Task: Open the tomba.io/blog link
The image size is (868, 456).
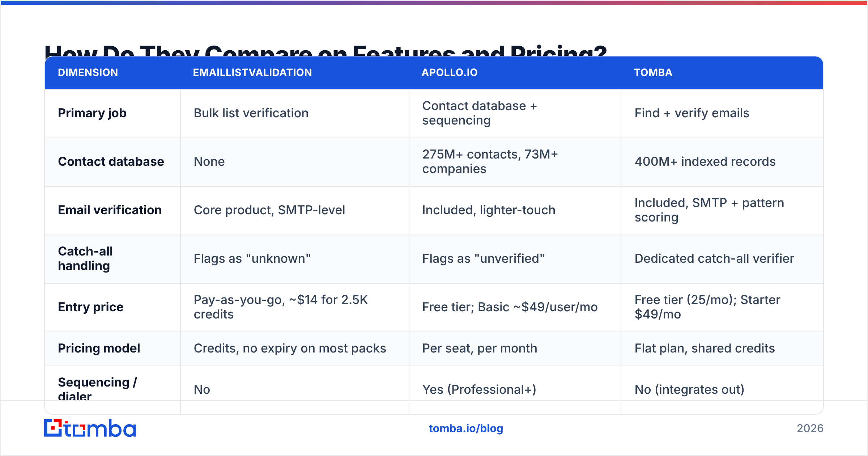Action: [x=466, y=428]
